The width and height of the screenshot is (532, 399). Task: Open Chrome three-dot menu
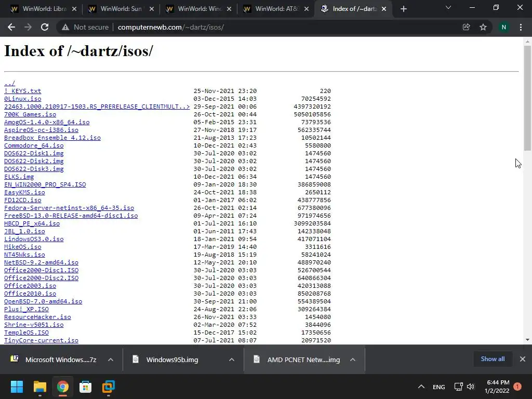pyautogui.click(x=521, y=27)
